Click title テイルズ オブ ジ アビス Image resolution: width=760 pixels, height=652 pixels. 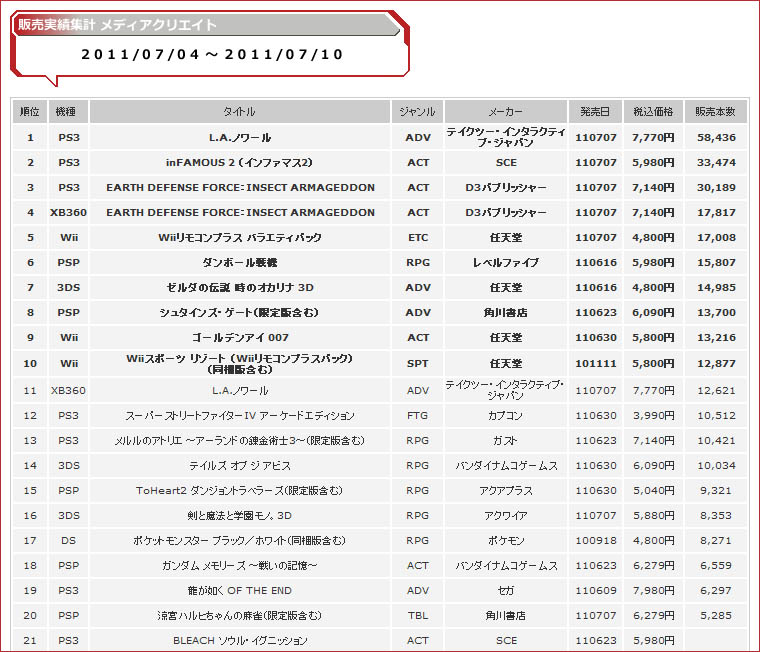240,466
